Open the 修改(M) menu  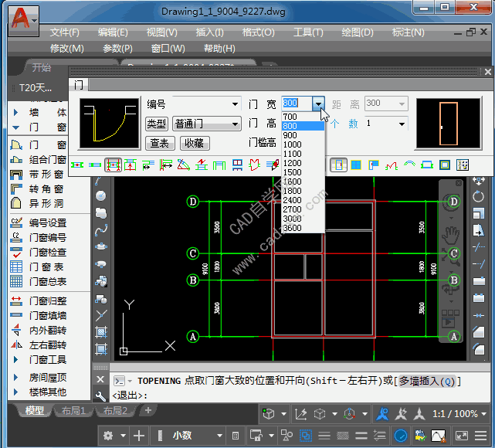coord(67,49)
